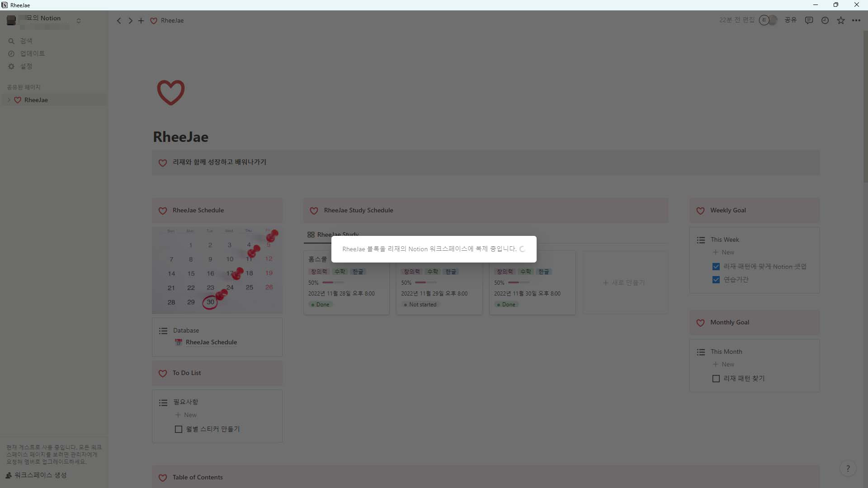Screen dimensions: 868x488
Task: Open the three-dot page options menu
Action: tap(856, 20)
